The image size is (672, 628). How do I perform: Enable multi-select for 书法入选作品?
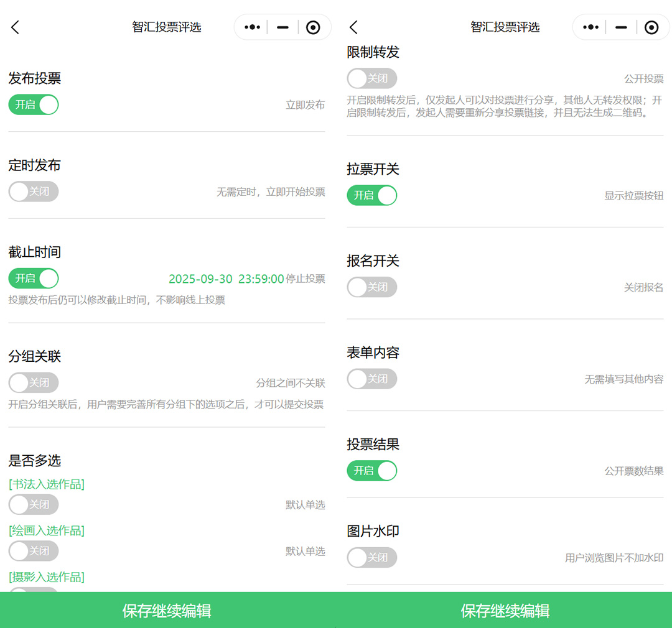pos(34,504)
